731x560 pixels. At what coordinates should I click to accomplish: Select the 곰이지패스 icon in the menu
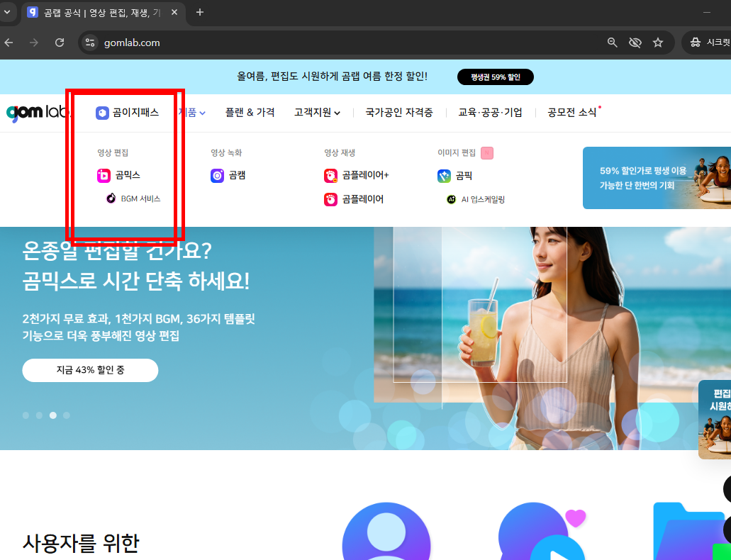click(x=103, y=112)
